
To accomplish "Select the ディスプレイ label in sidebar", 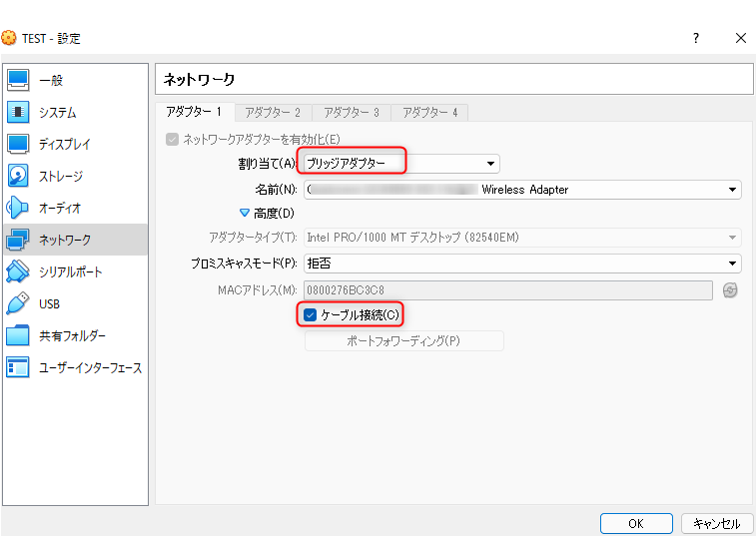I will click(x=65, y=144).
